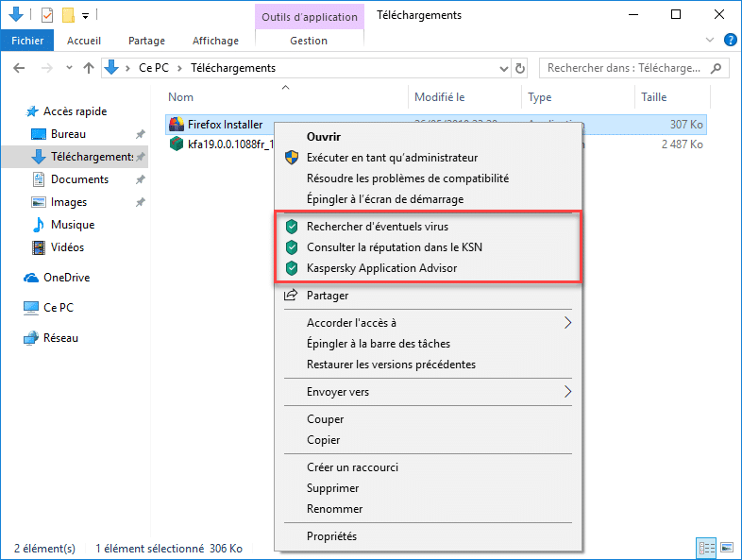Image resolution: width=742 pixels, height=560 pixels.
Task: Click chevron between Ce PC and Téléchargements
Action: pos(179,69)
